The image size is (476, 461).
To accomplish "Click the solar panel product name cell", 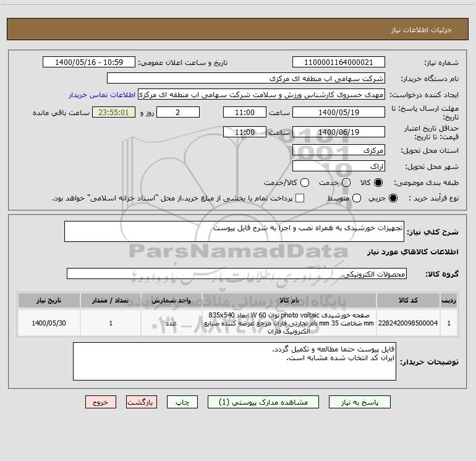I will (x=289, y=323).
